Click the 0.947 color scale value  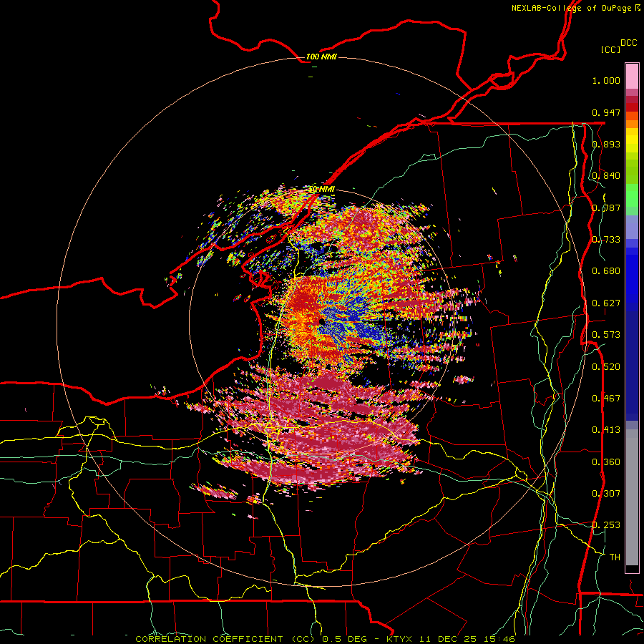(x=606, y=112)
